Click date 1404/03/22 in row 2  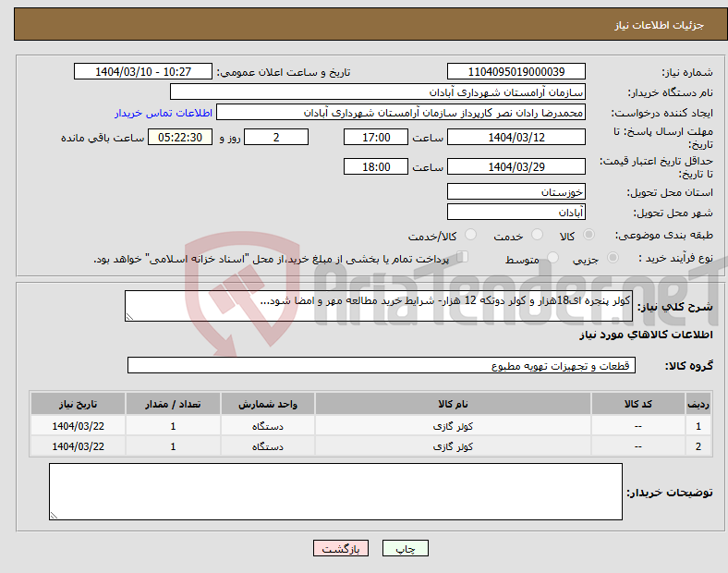point(78,446)
